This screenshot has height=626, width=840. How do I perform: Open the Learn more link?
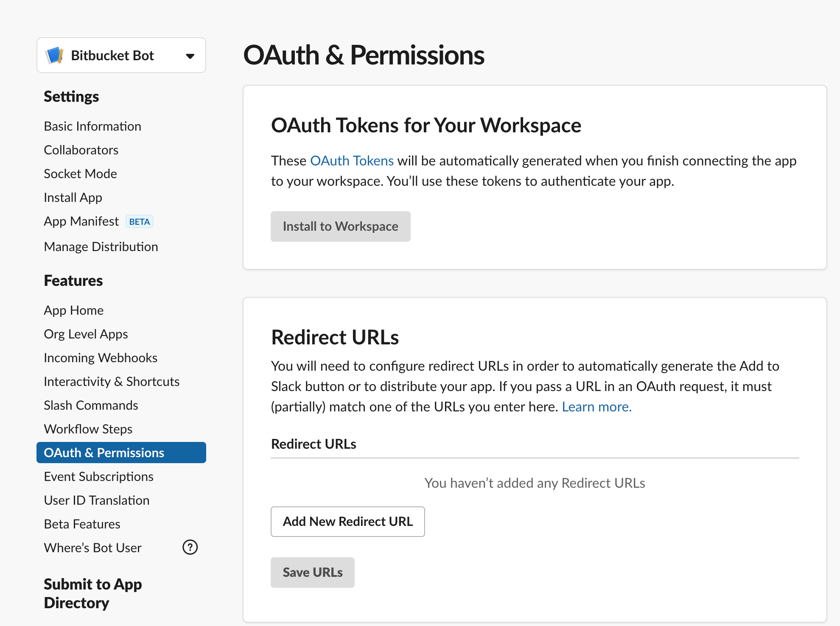[x=596, y=407]
